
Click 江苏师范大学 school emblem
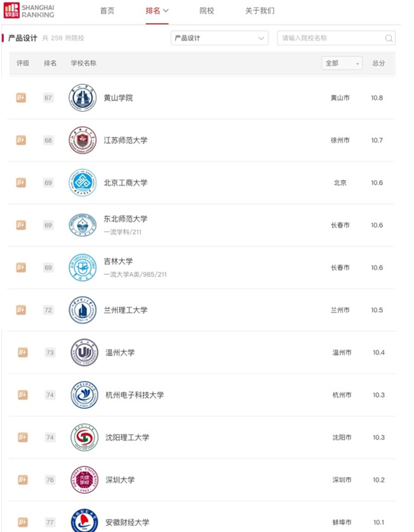click(x=83, y=140)
